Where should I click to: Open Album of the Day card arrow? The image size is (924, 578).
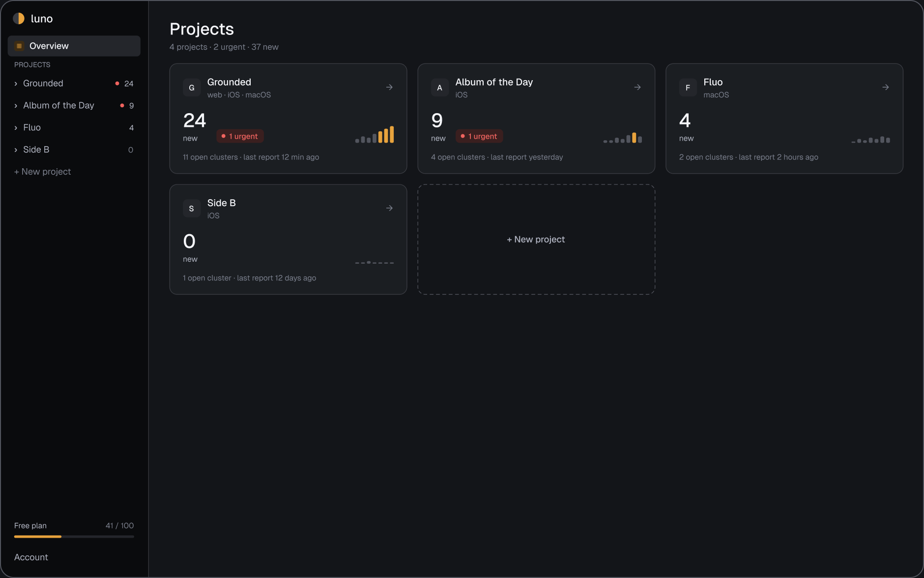pos(637,87)
